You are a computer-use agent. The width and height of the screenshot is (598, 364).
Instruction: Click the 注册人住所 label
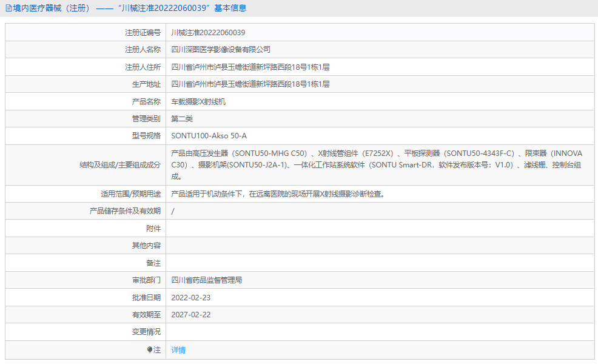click(x=143, y=67)
